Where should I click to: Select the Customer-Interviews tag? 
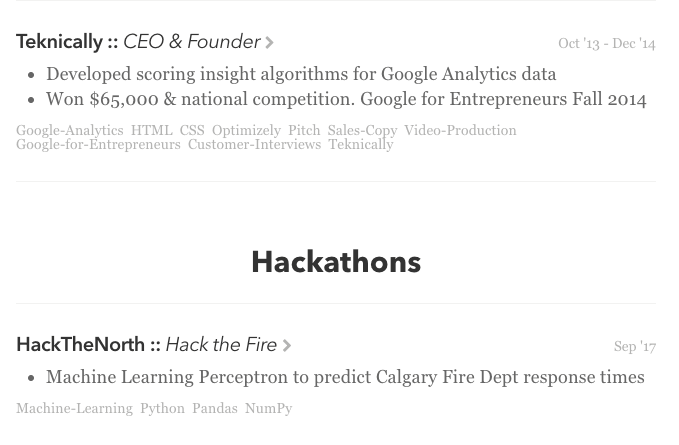point(254,144)
